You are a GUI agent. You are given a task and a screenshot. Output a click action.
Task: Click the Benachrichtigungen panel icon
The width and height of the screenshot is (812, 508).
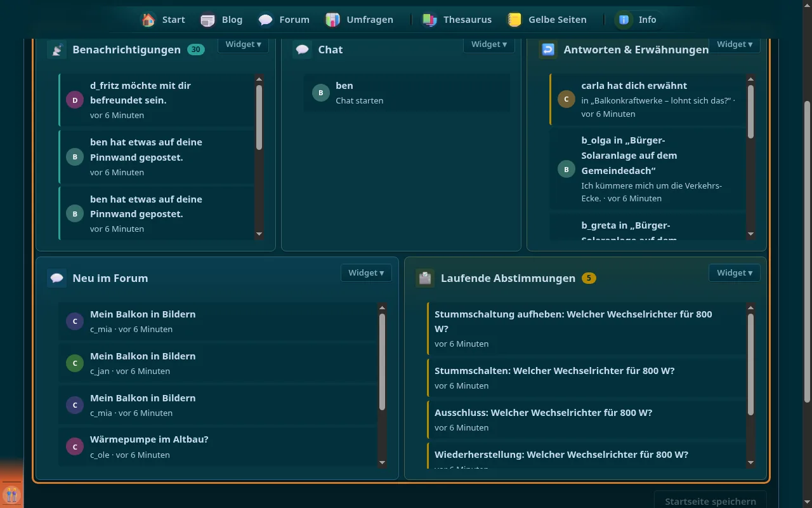pos(57,50)
